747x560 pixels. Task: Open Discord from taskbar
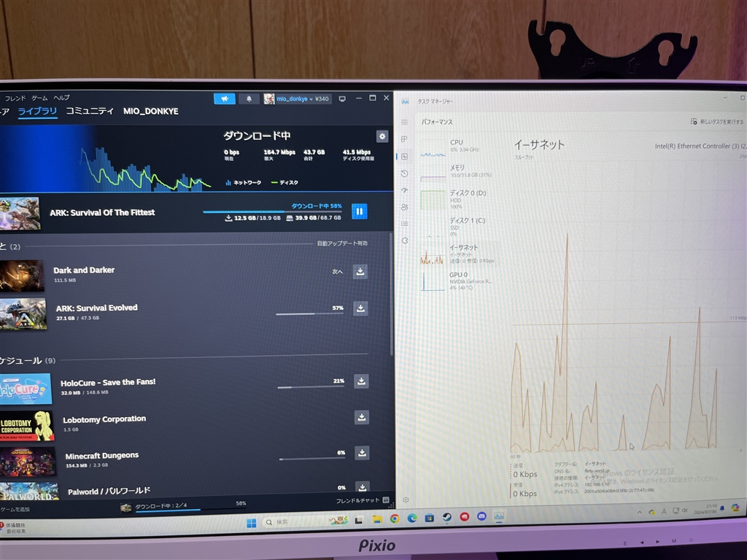tap(481, 516)
